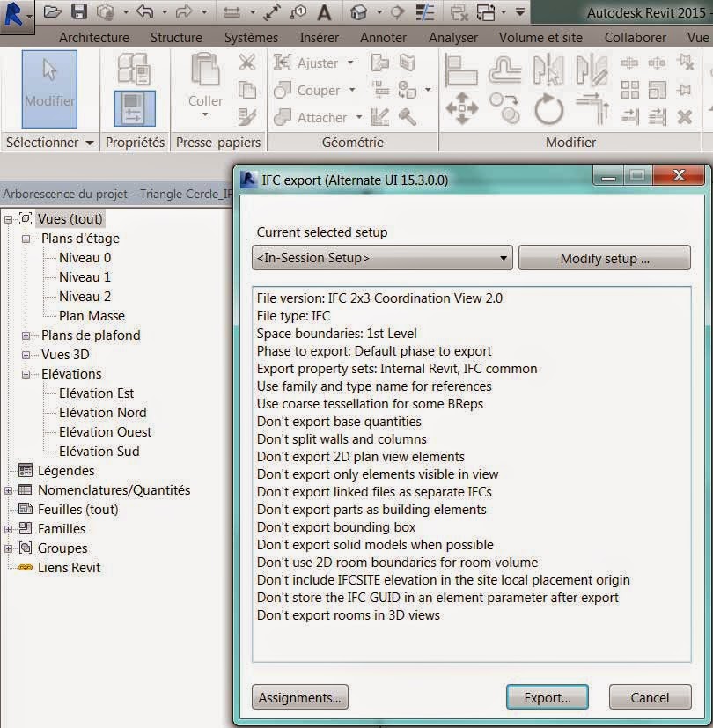
Task: Open the Attacher dropdown arrow
Action: (359, 117)
